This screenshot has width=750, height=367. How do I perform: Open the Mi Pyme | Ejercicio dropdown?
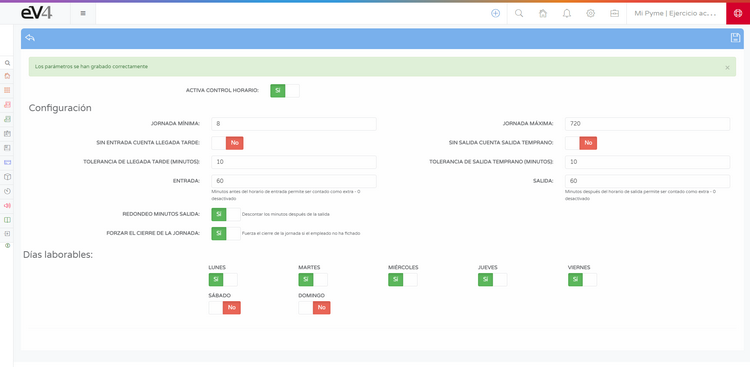pos(675,13)
